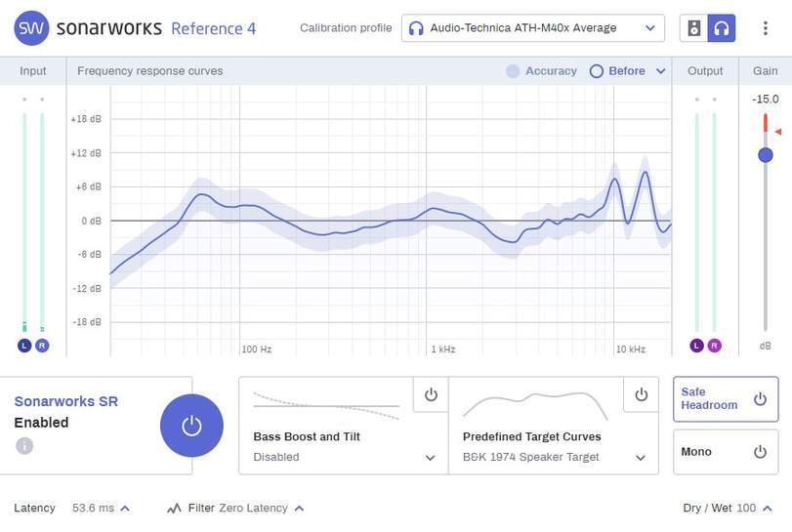
Task: Open the Filter Zero Latency menu
Action: 299,509
